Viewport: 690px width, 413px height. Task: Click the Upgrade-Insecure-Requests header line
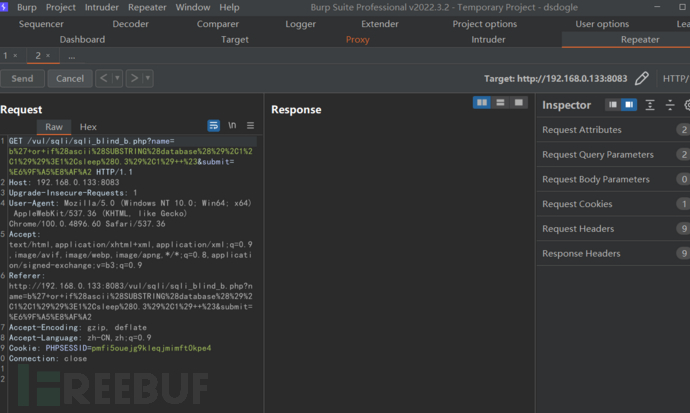point(73,193)
